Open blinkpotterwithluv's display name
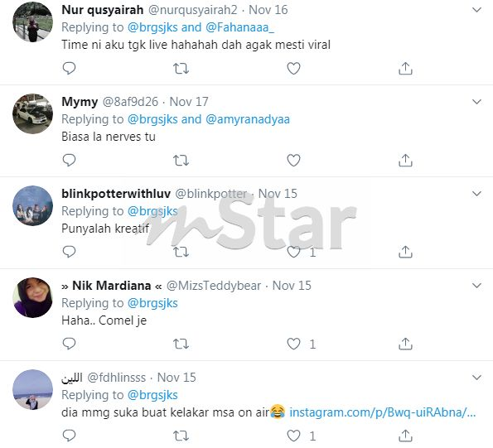The image size is (493, 448). coord(116,194)
